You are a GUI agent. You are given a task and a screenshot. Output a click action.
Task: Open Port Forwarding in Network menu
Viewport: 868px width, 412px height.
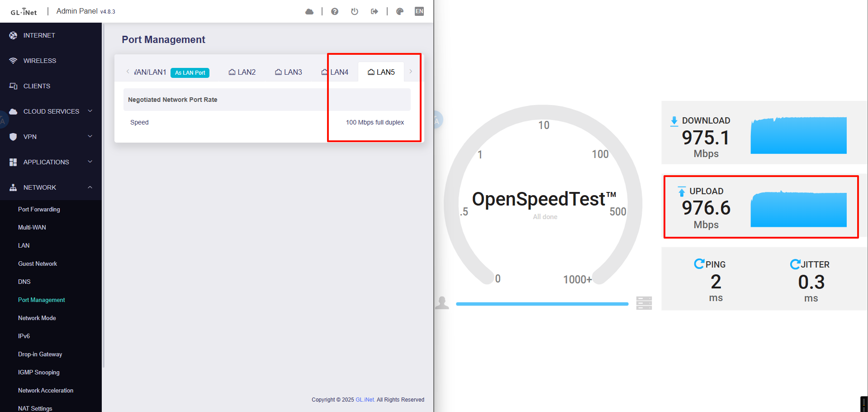[x=39, y=209]
